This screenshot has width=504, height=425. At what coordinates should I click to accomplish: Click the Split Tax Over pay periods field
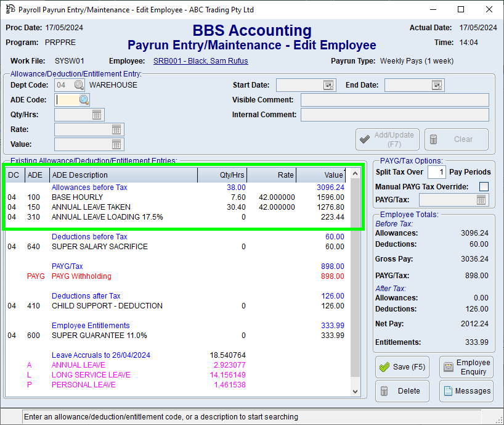coord(436,172)
